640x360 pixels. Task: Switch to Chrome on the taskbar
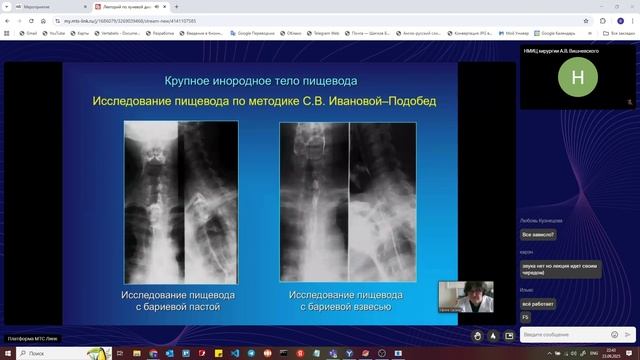pos(153,353)
